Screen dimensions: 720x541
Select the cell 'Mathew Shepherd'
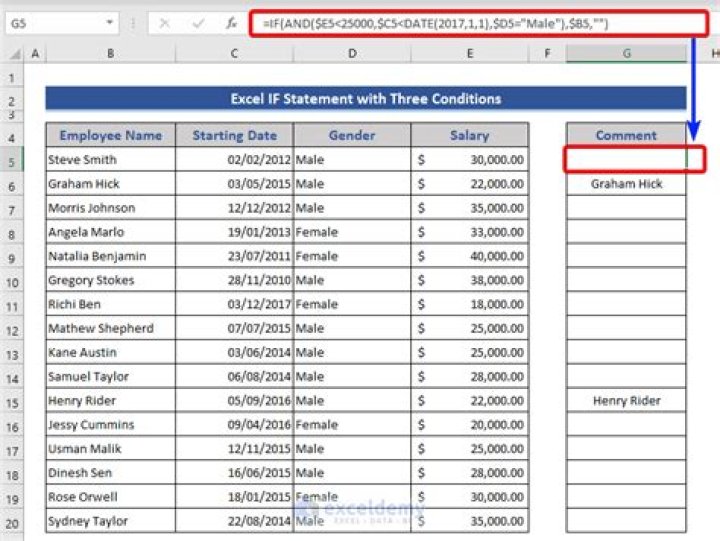111,328
